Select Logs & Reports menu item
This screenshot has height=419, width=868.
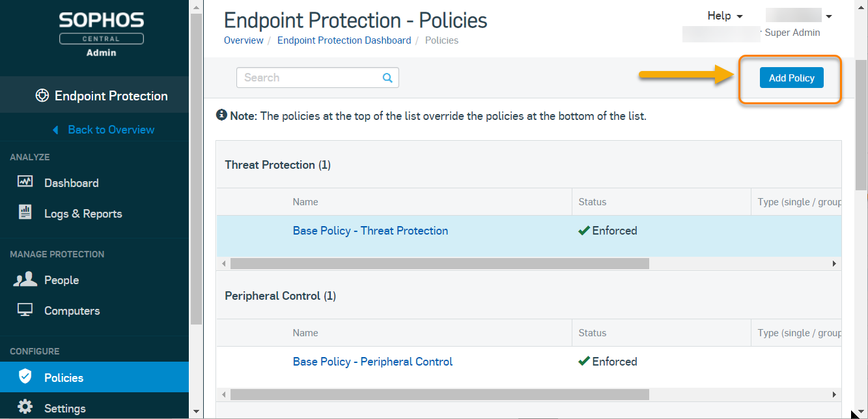coord(83,214)
